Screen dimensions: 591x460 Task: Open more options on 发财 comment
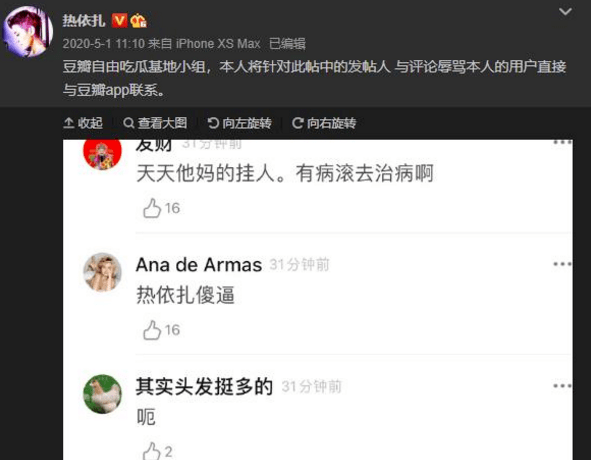(x=563, y=143)
